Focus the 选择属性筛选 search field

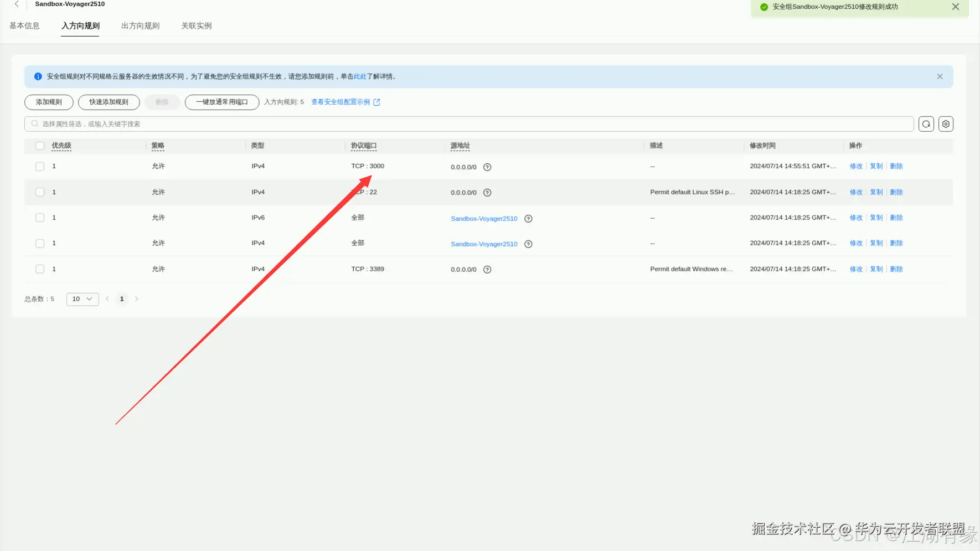[469, 124]
